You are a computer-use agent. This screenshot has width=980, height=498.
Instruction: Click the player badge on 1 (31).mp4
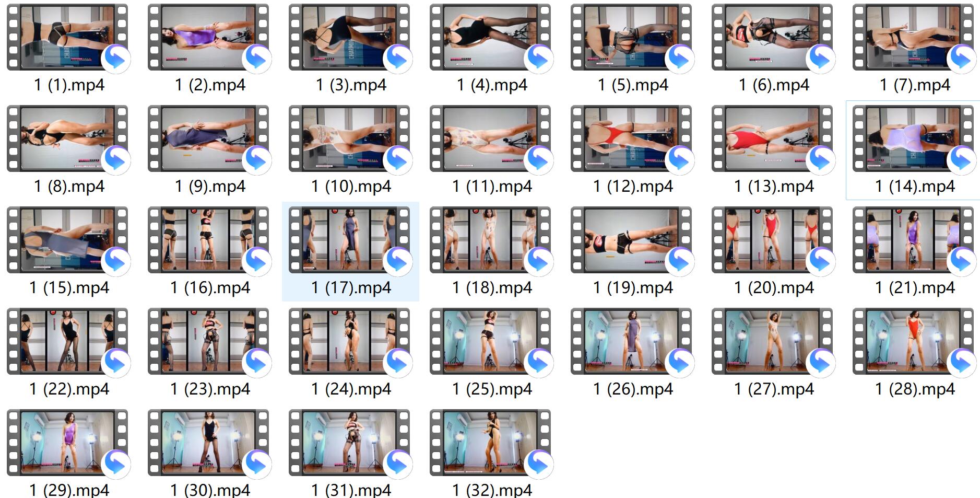coord(397,464)
